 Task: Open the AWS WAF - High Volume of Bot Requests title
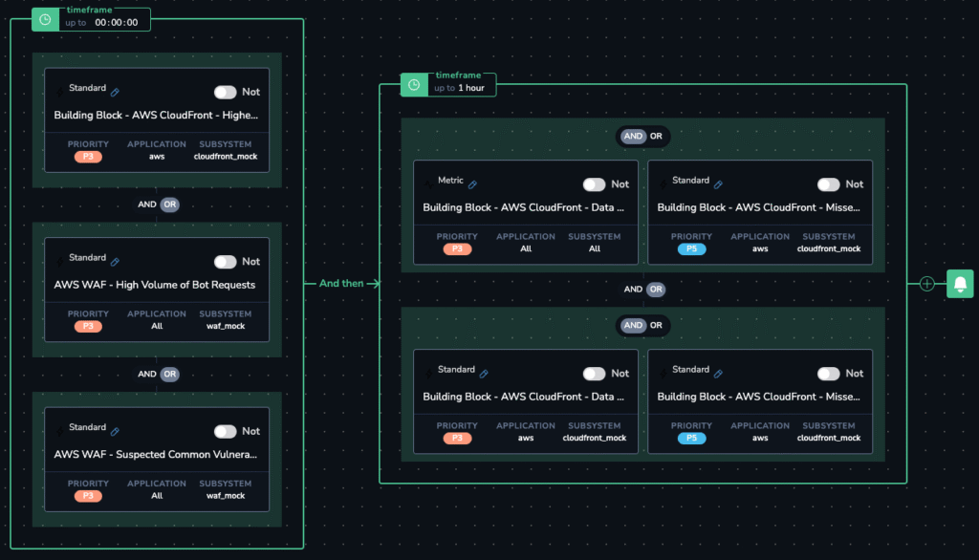(x=155, y=286)
